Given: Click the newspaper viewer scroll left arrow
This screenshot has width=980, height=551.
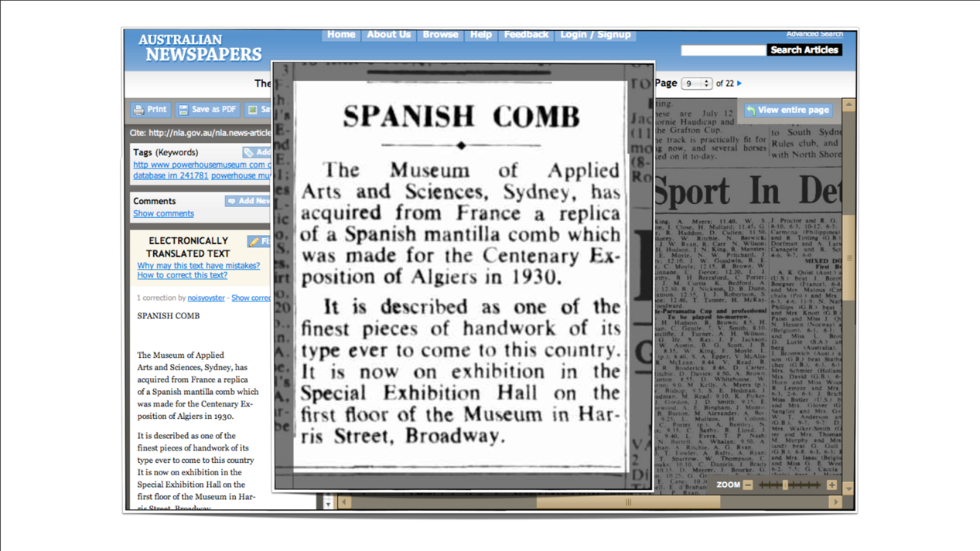Looking at the screenshot, I should pyautogui.click(x=344, y=502).
